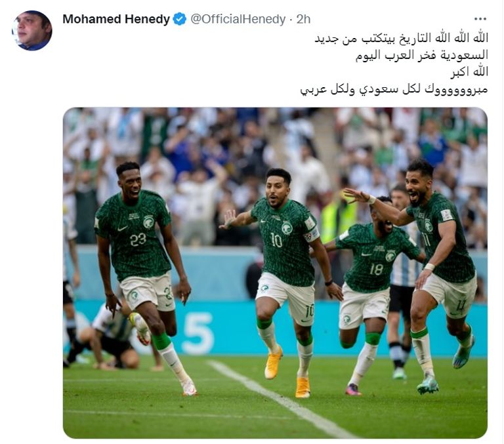Click the 2h tweet timestamp
The height and width of the screenshot is (444, 504).
pos(303,19)
